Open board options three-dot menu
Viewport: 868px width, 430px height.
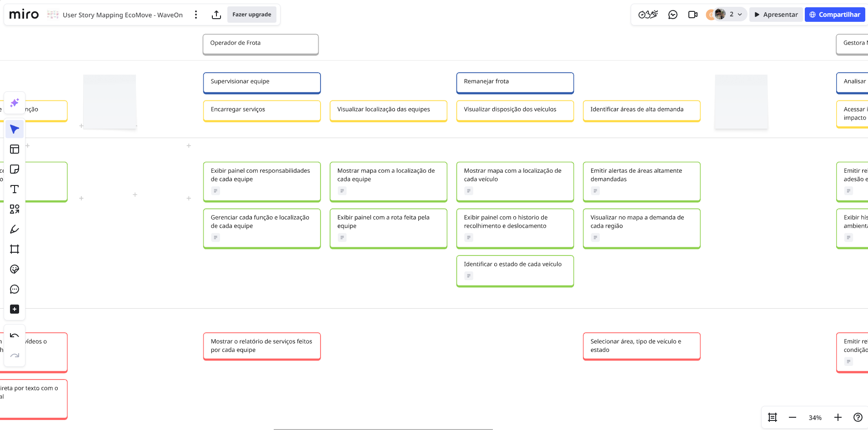(196, 15)
